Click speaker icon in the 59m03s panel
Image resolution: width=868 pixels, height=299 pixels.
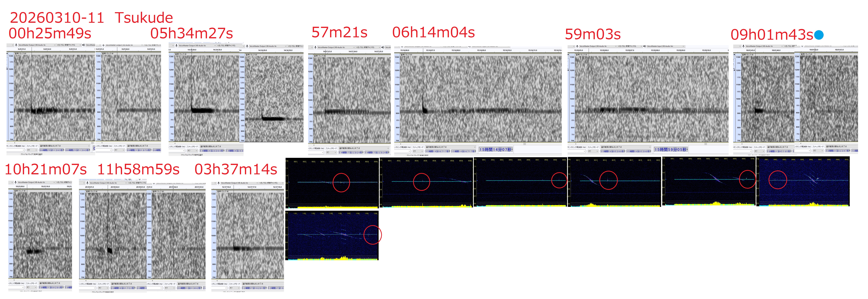pyautogui.click(x=644, y=46)
